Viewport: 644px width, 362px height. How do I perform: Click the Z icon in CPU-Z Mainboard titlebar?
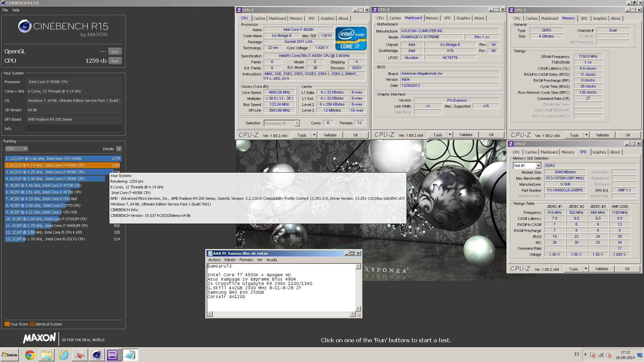375,10
